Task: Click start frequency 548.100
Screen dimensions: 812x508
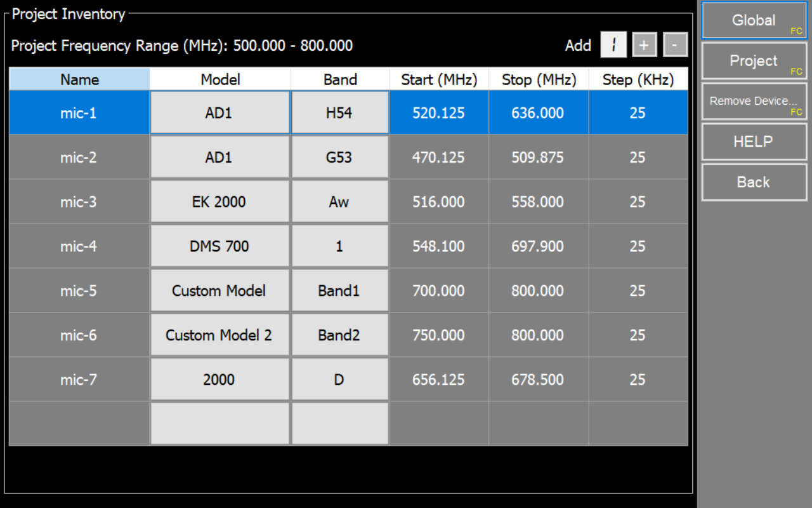Action: pos(439,246)
